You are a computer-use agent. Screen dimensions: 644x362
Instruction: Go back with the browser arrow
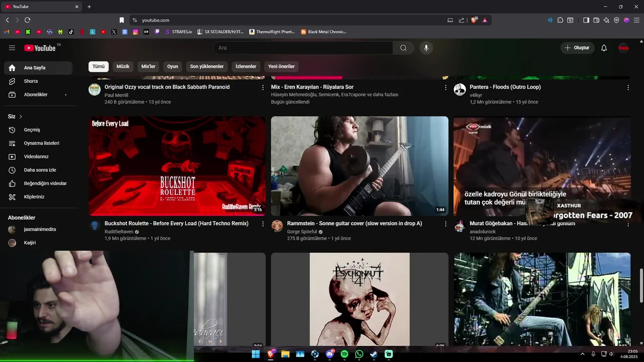(7, 20)
